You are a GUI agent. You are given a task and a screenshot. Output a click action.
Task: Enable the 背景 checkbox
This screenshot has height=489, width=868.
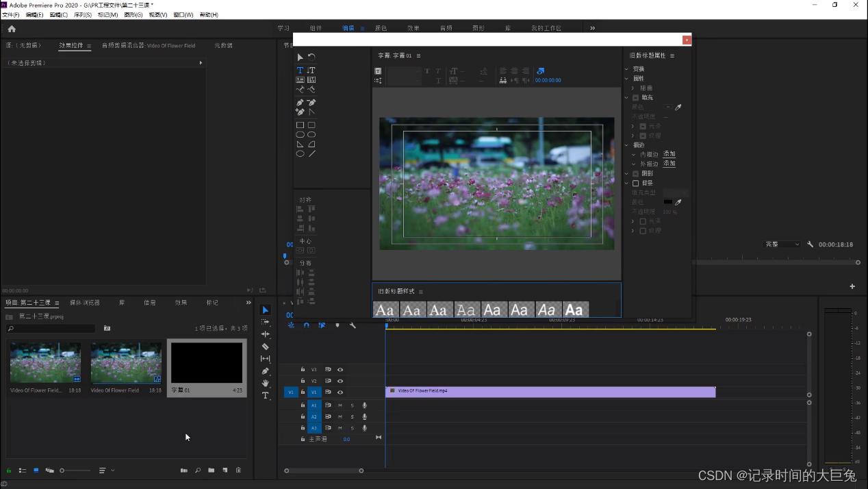click(x=635, y=184)
